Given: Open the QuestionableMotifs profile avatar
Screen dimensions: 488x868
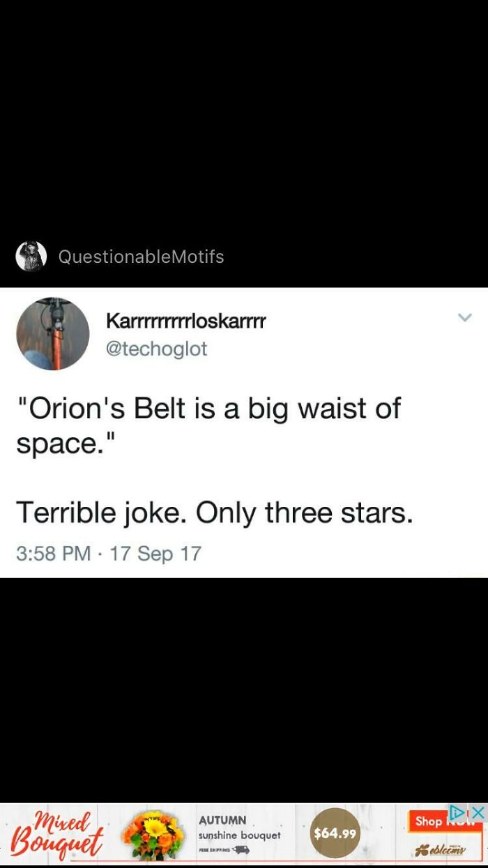Looking at the screenshot, I should (x=31, y=257).
